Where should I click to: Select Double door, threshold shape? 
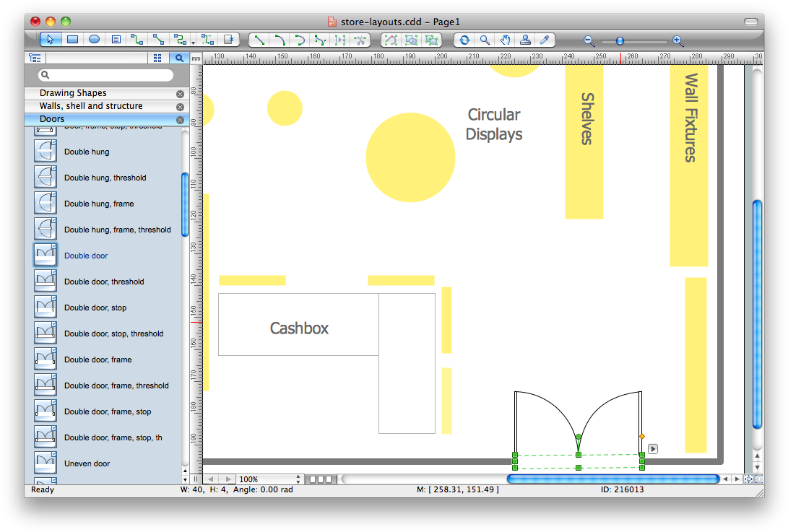46,282
